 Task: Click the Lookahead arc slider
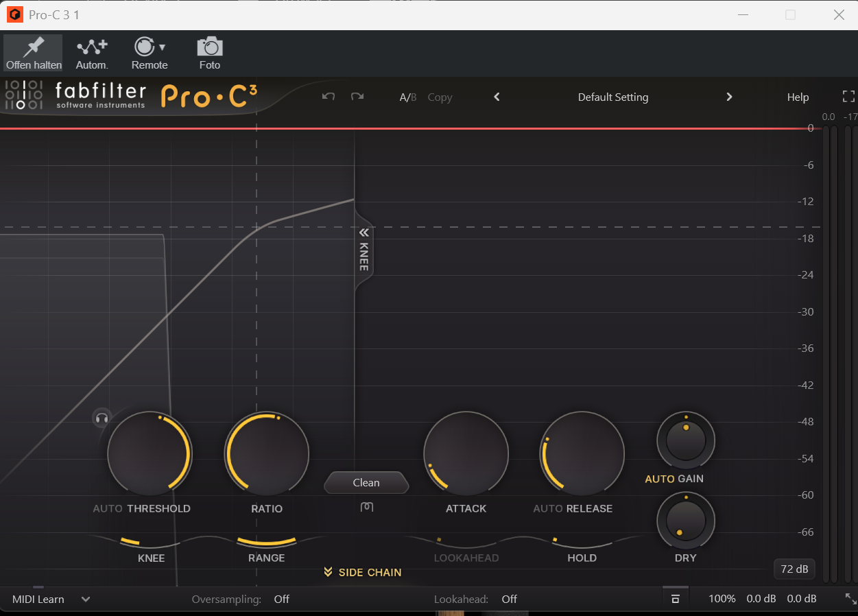466,542
